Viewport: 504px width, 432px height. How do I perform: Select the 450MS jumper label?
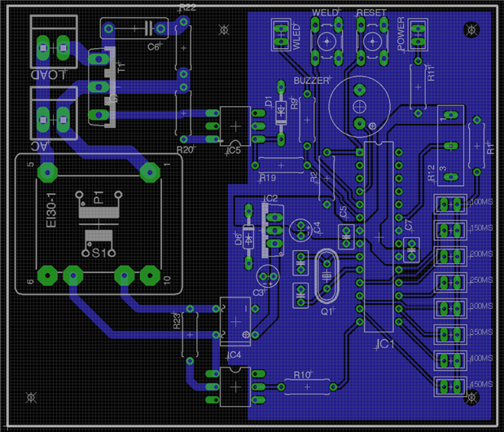point(481,385)
